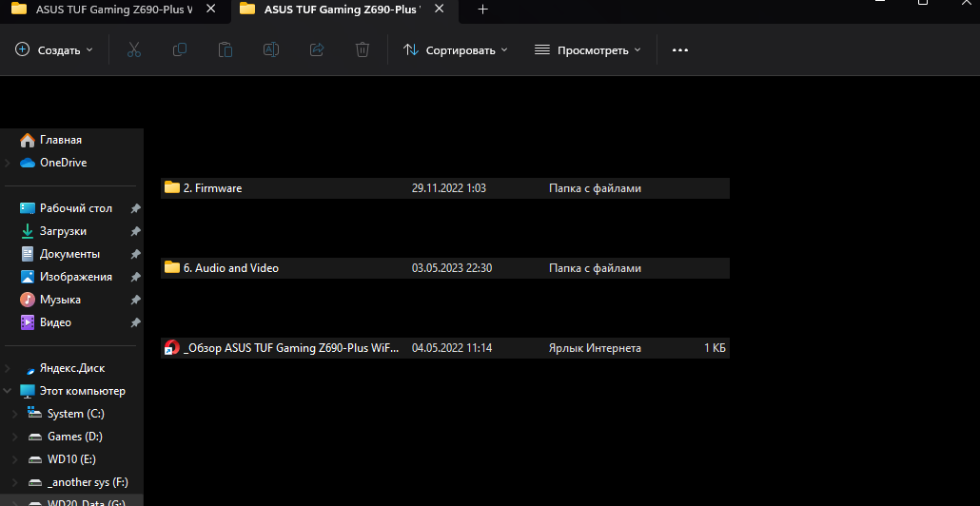Open the Создать dropdown
The width and height of the screenshot is (980, 506).
coord(53,50)
